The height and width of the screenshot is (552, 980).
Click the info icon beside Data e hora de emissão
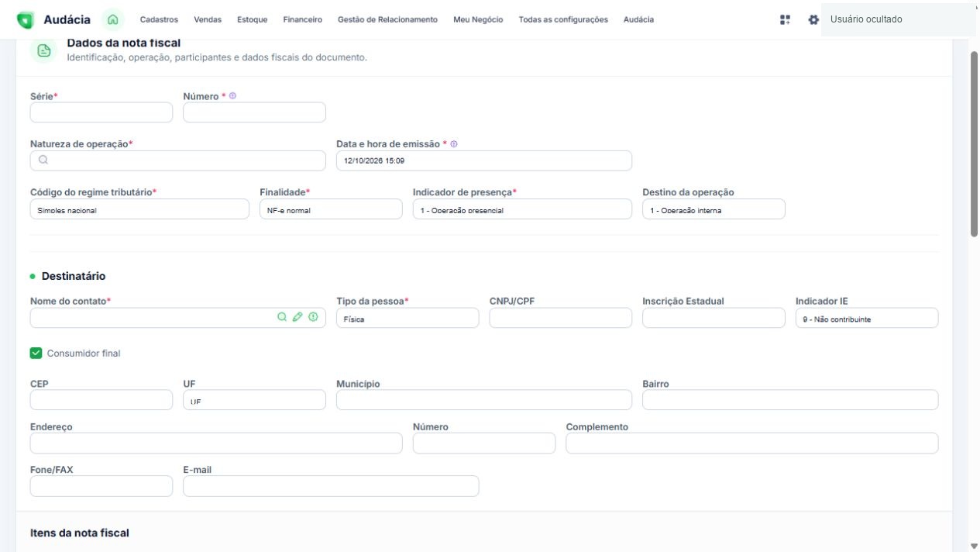453,143
